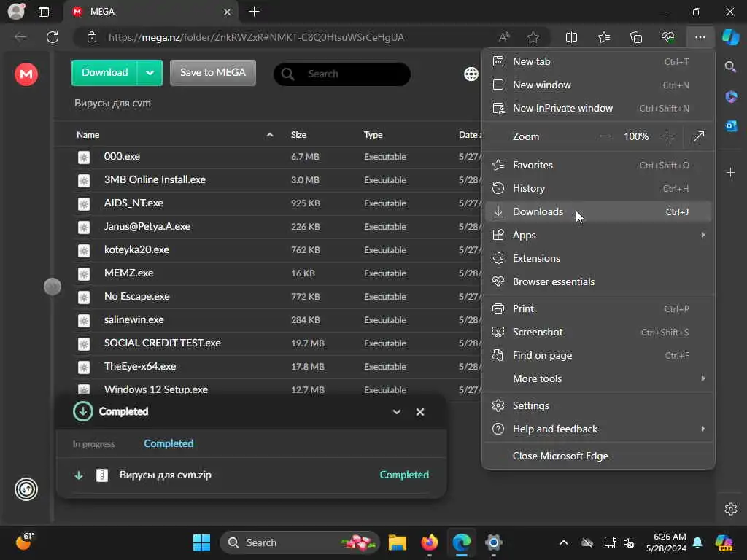Open Copilot icon in Edge sidebar
Image resolution: width=747 pixels, height=560 pixels.
coord(730,37)
